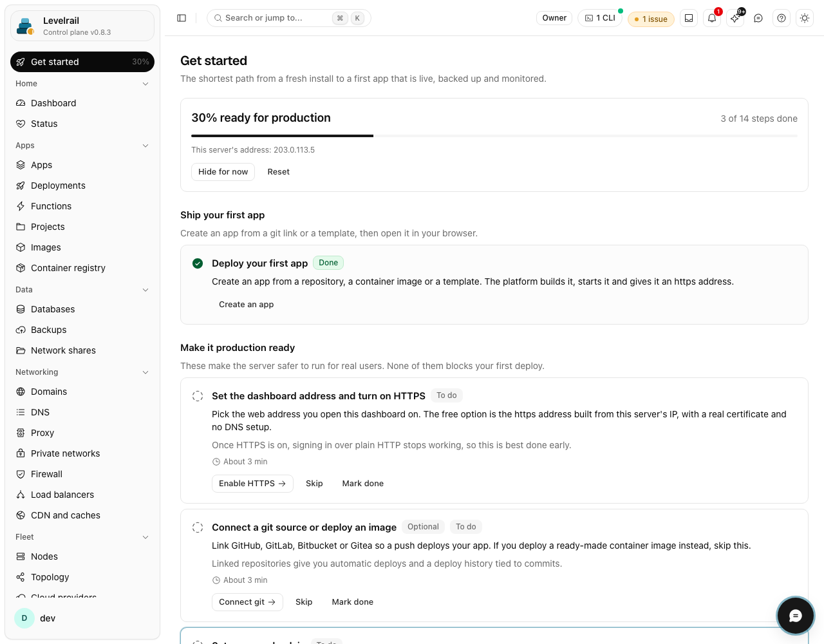824x644 pixels.
Task: Click the production readiness progress bar
Action: click(494, 136)
